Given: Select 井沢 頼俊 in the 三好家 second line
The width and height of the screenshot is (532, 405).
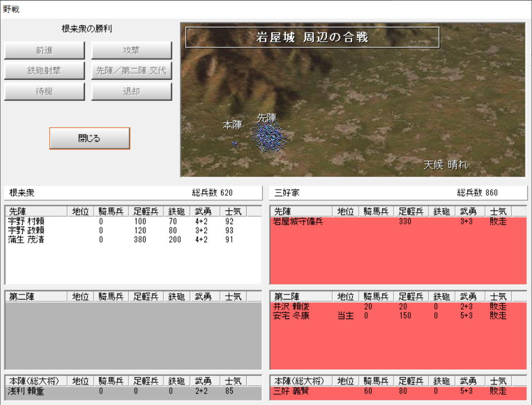Looking at the screenshot, I should [291, 307].
